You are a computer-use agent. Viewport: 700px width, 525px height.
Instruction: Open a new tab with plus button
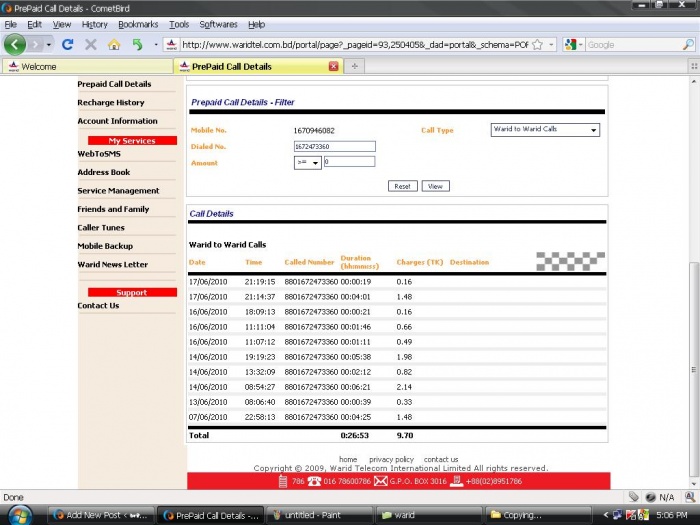355,67
